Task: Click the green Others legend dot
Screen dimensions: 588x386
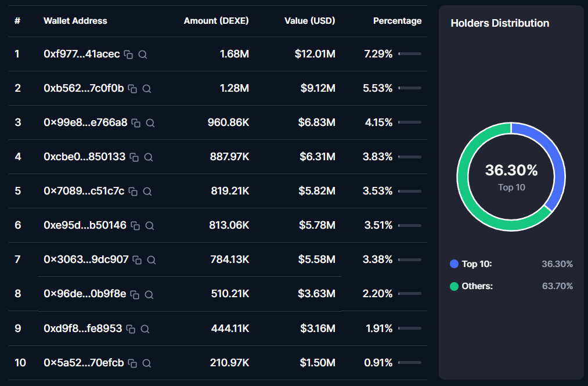Action: [x=454, y=286]
